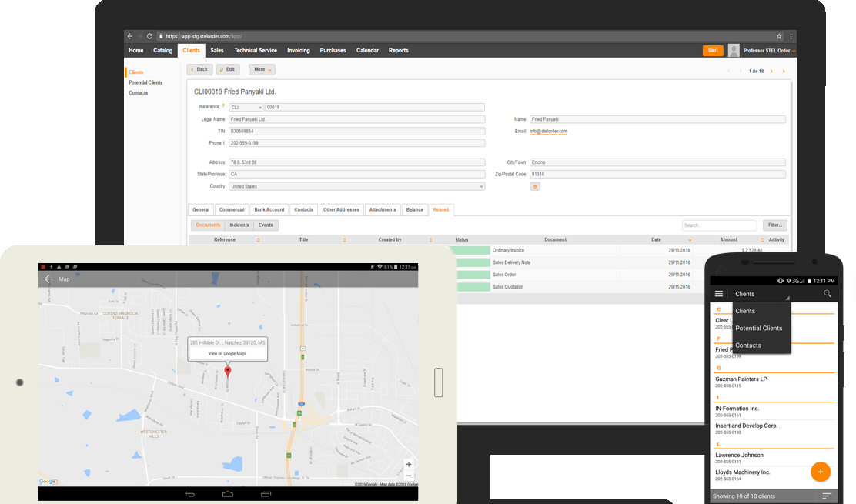856x504 pixels.
Task: Sort the table by Amount column arrows
Action: pos(762,240)
